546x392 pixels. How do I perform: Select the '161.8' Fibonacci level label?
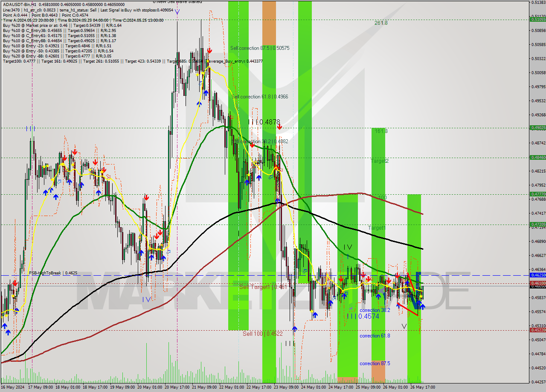point(381,131)
